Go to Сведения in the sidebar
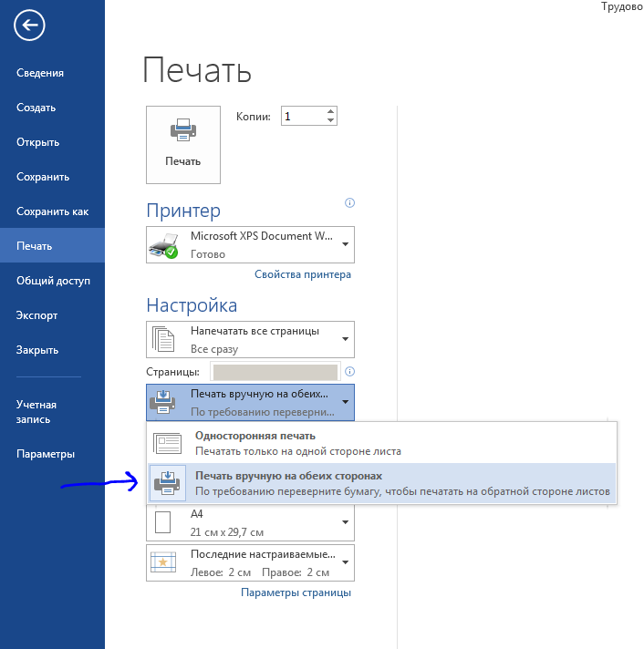644x649 pixels. point(40,73)
